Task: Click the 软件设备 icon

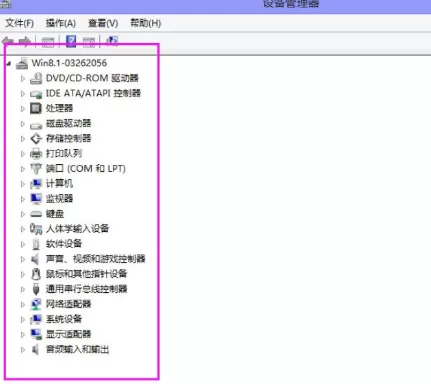Action: 36,244
